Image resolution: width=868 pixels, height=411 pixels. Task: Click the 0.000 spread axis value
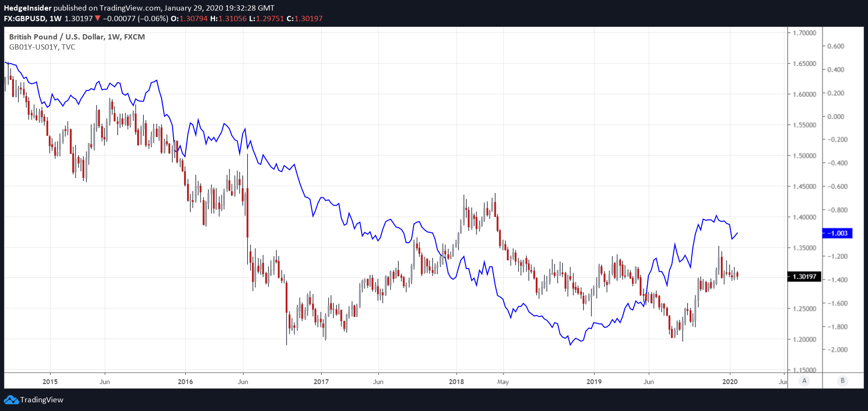[x=836, y=116]
